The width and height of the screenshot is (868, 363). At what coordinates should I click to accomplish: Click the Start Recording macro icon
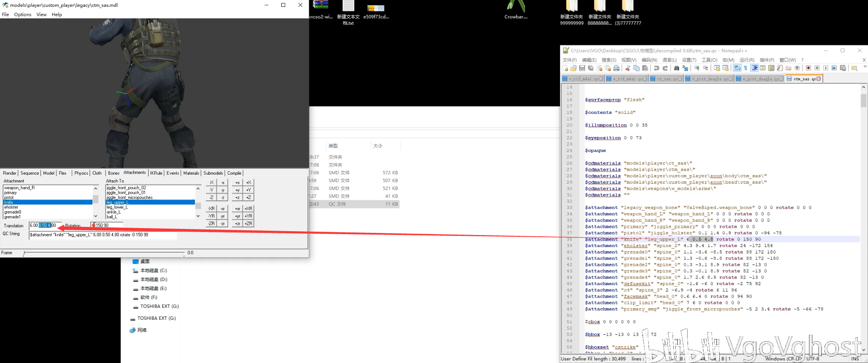click(x=808, y=68)
